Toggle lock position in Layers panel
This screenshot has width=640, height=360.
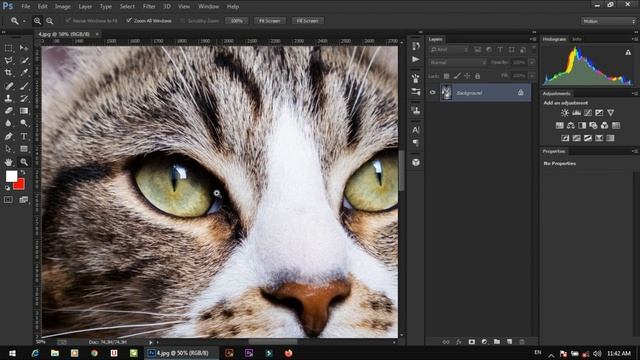point(467,76)
